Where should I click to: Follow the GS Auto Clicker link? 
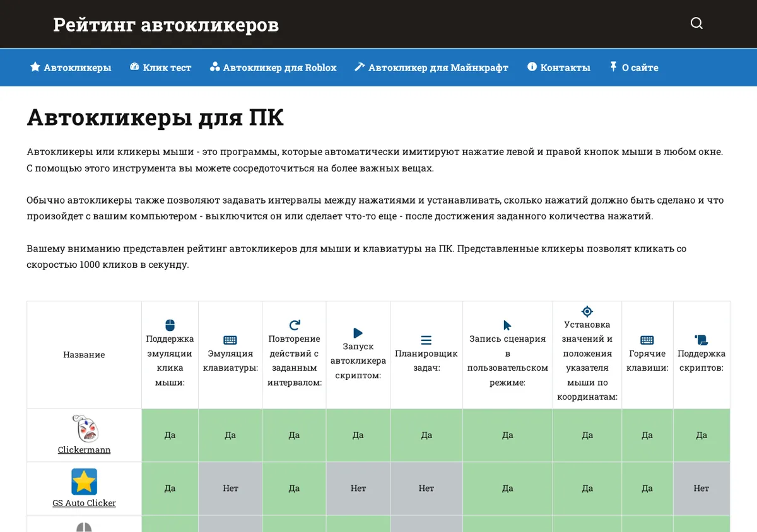click(x=84, y=503)
